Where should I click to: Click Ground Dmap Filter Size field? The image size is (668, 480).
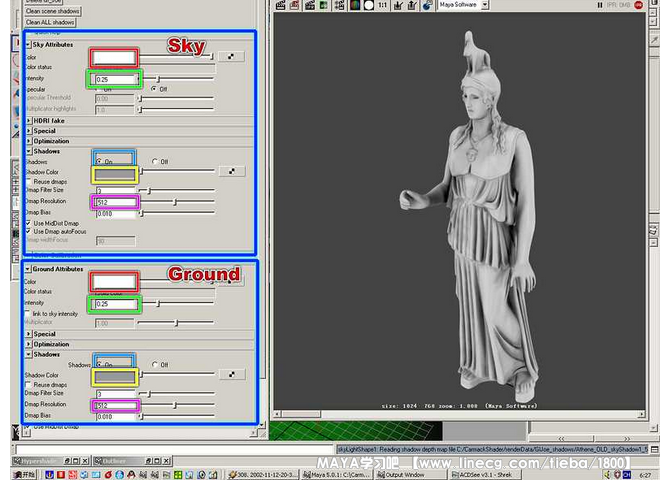pos(115,394)
